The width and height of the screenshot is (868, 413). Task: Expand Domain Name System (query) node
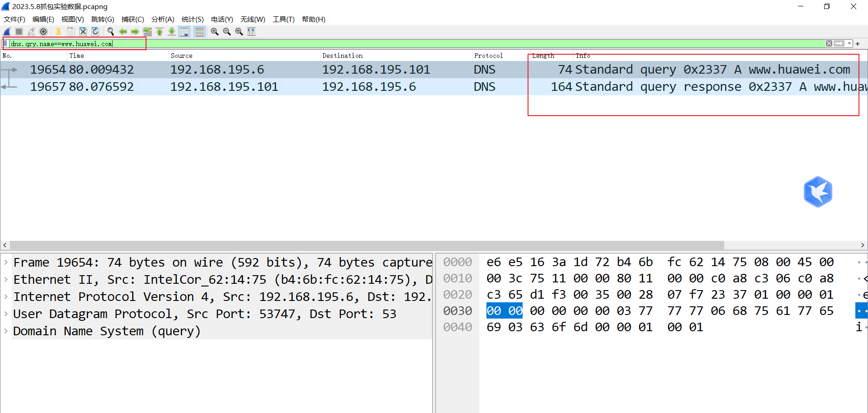tap(6, 331)
